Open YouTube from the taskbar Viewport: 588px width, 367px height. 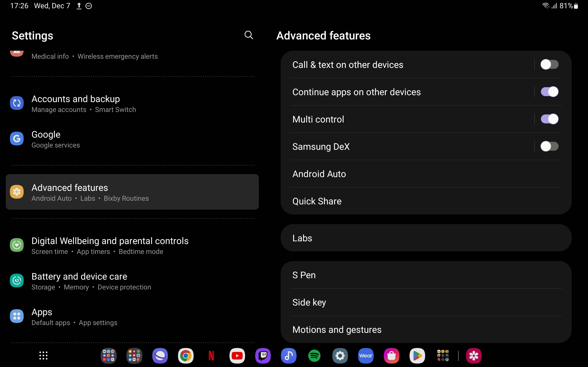tap(237, 356)
